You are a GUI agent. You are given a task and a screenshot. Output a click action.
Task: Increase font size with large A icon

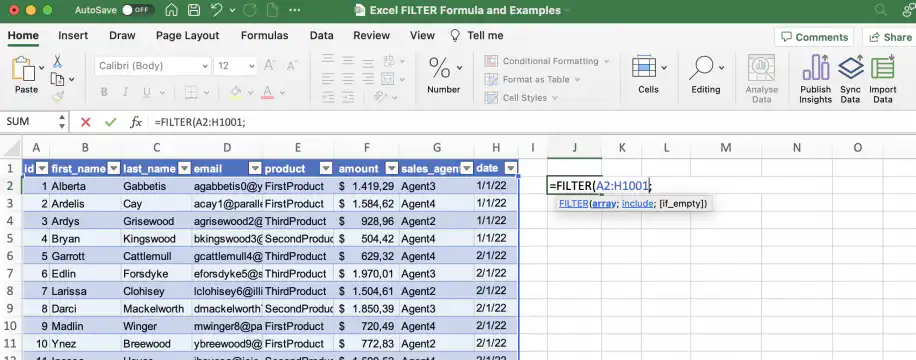pos(270,65)
